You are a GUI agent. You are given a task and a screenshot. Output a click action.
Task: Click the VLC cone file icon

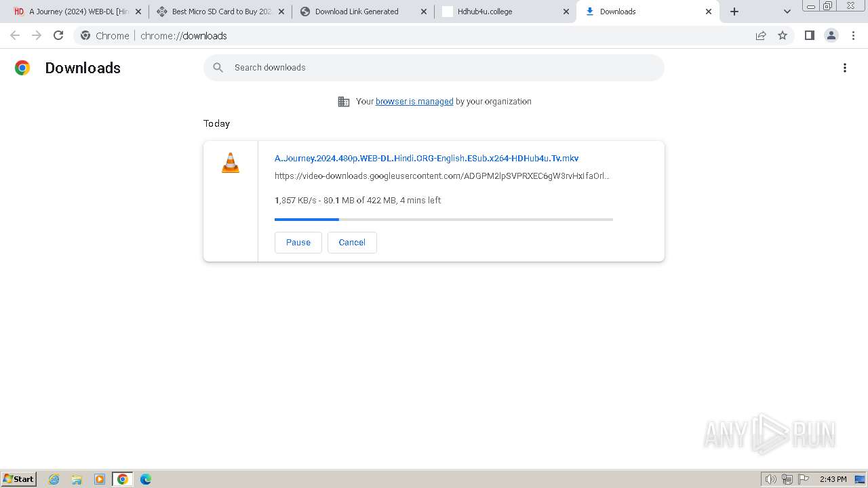[231, 163]
